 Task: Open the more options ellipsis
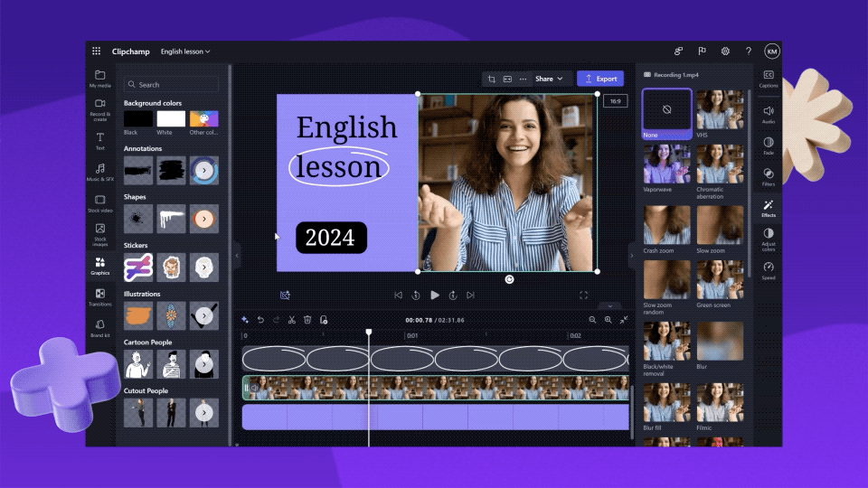click(523, 79)
